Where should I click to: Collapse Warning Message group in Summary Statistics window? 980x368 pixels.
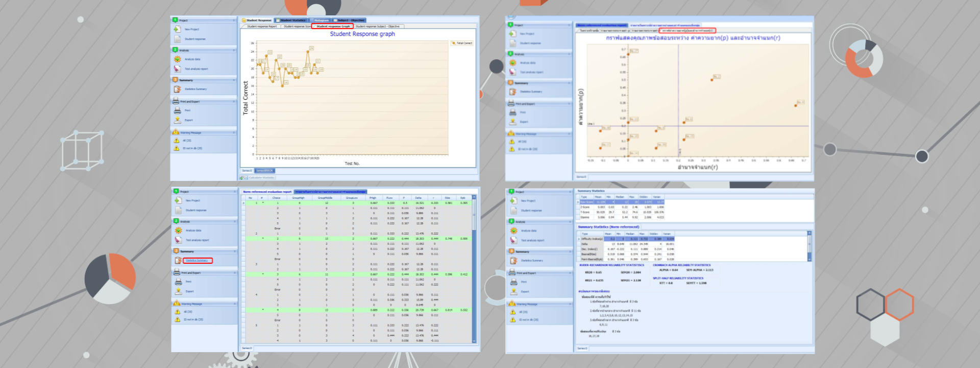(x=570, y=304)
